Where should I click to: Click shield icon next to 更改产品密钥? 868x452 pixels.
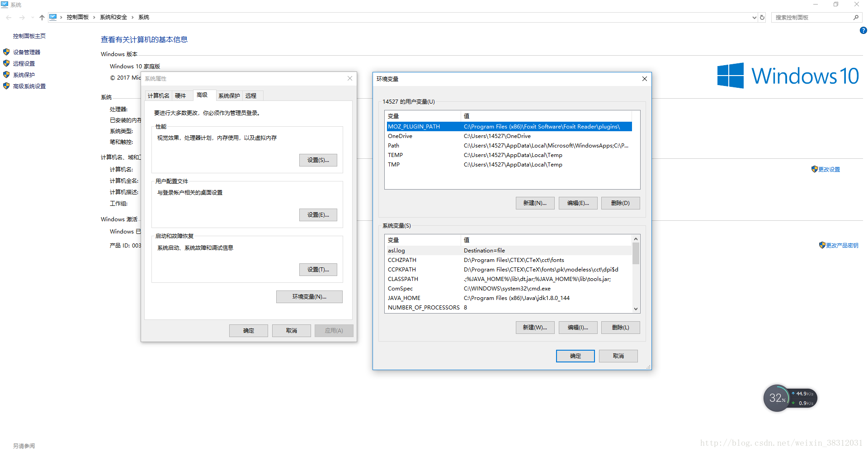(x=822, y=245)
